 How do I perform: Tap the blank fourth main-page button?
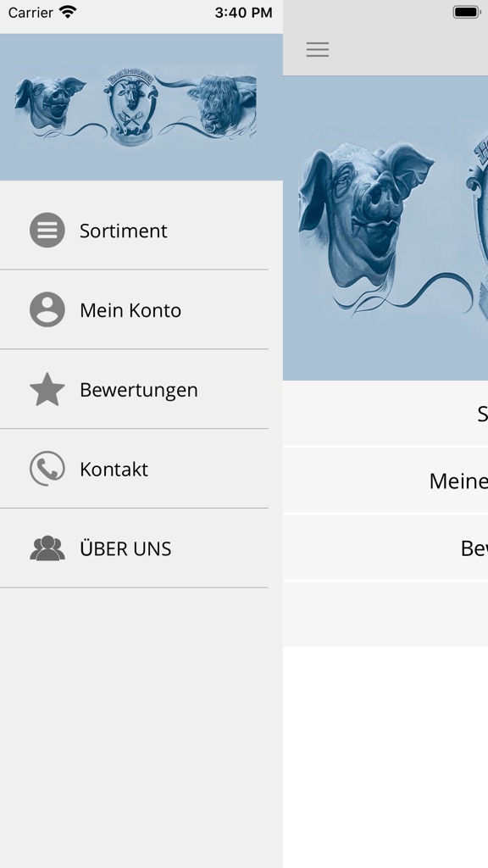pos(385,615)
